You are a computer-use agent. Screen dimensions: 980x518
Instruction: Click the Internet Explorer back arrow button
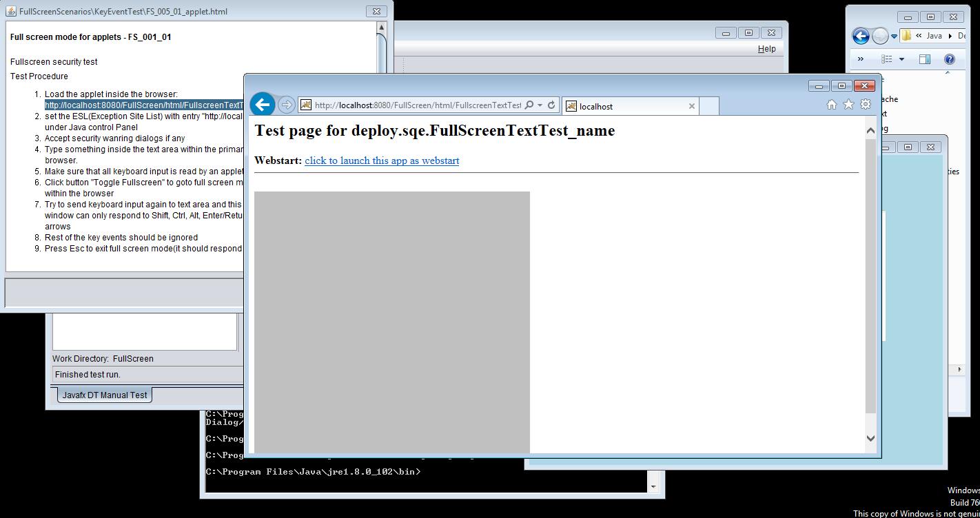(x=263, y=105)
